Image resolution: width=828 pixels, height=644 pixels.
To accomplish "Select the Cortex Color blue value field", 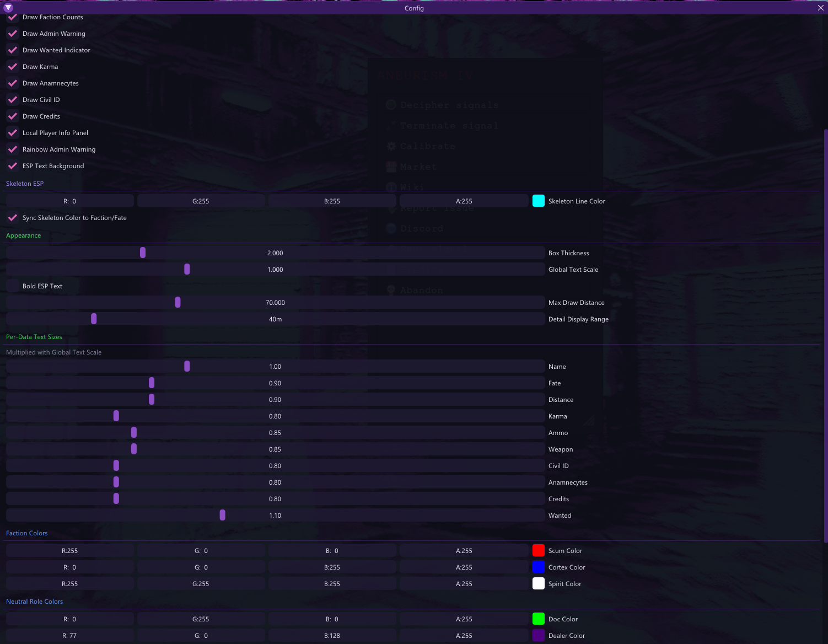I will point(332,567).
